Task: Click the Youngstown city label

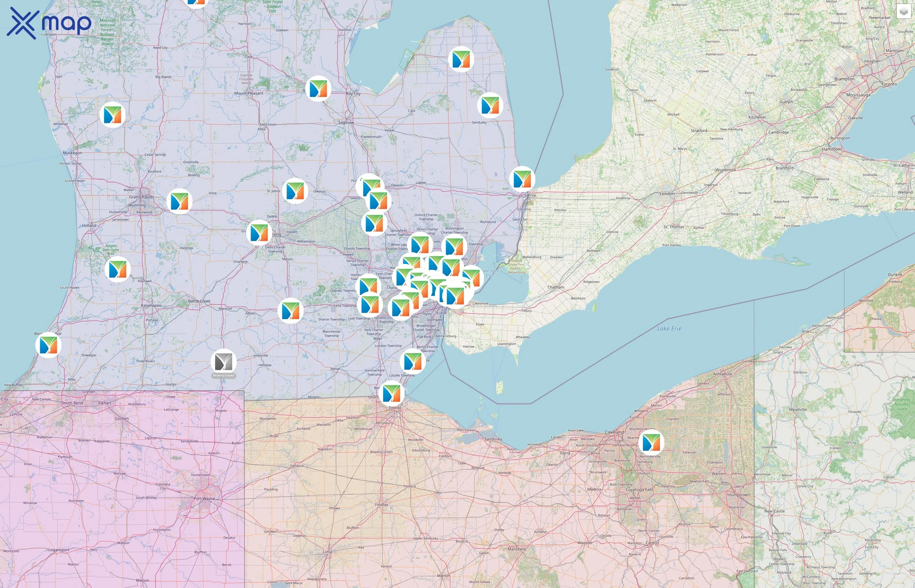Action: point(738,495)
